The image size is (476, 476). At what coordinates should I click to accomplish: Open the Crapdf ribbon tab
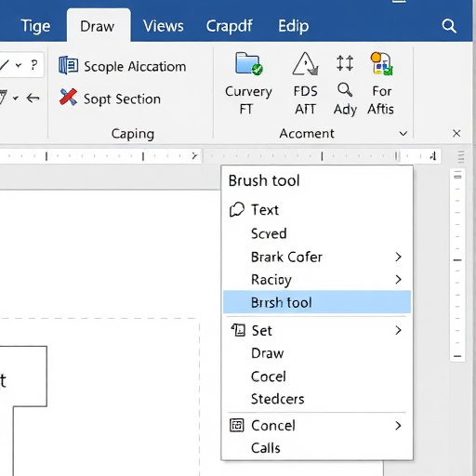coord(230,26)
